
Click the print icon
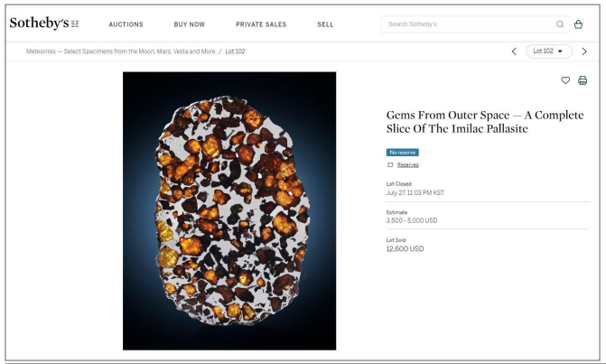click(x=583, y=80)
